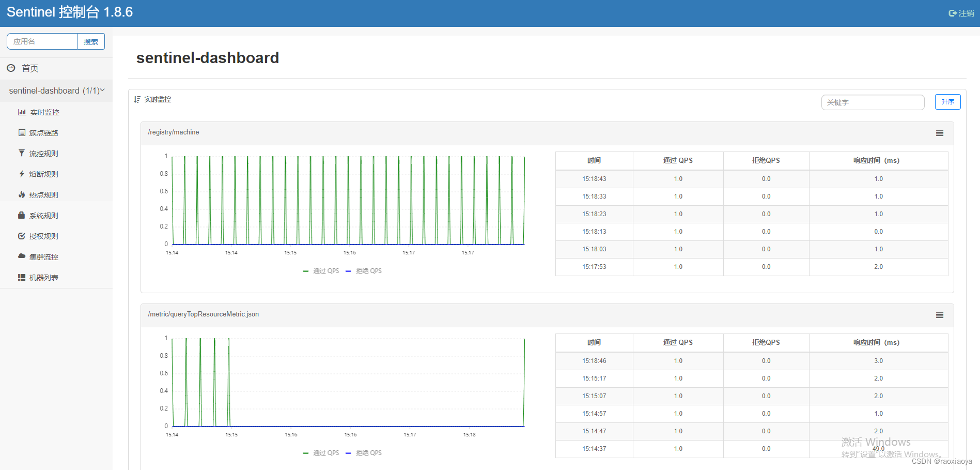Viewport: 980px width, 470px height.
Task: Click 拒绝QPS header in queryTopResourceMetric table
Action: point(766,343)
